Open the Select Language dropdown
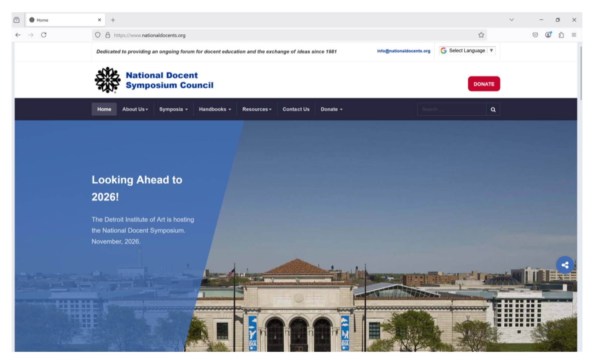 tap(467, 51)
